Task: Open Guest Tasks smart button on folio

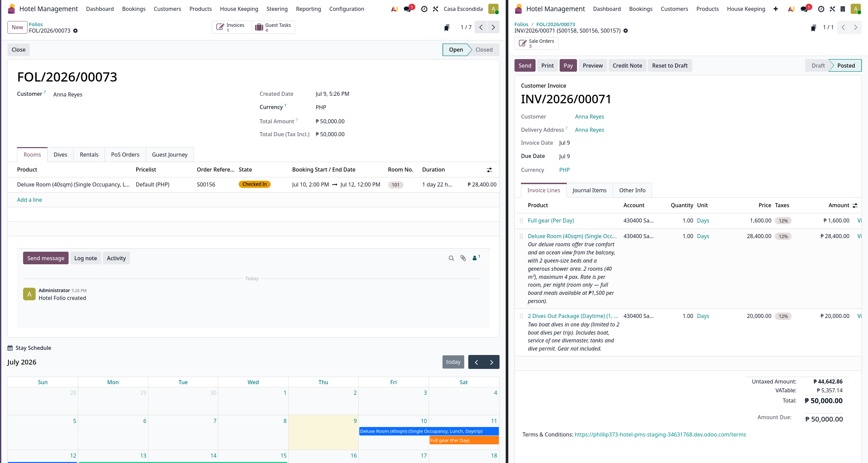Action: pos(273,27)
